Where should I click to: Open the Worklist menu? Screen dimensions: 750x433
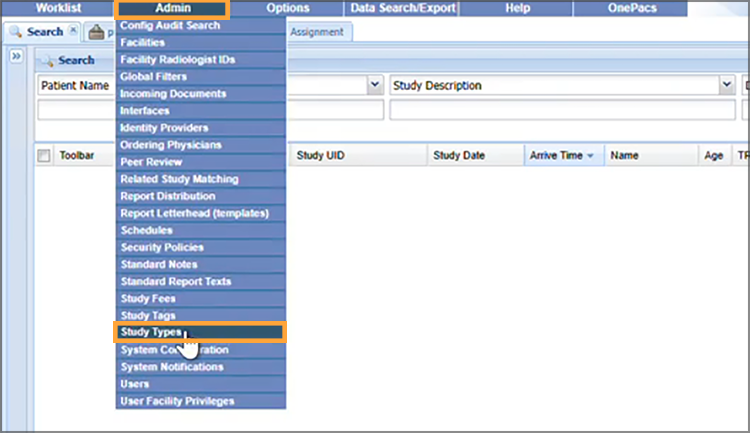coord(58,8)
